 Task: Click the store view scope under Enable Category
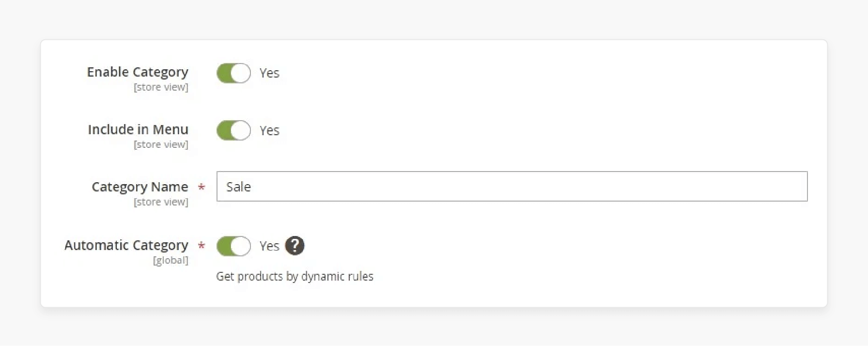(161, 87)
